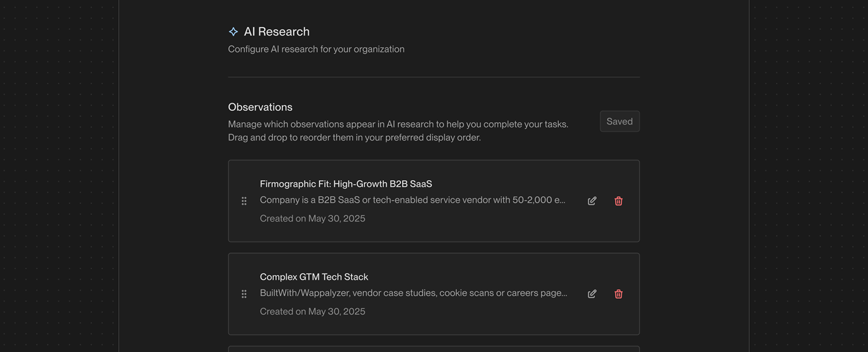
Task: Open the Complex GTM Tech Stack title
Action: pyautogui.click(x=314, y=277)
